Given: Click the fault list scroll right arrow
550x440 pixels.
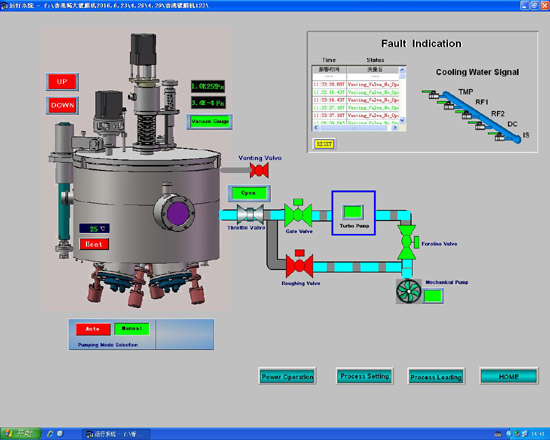Looking at the screenshot, I should coord(395,128).
